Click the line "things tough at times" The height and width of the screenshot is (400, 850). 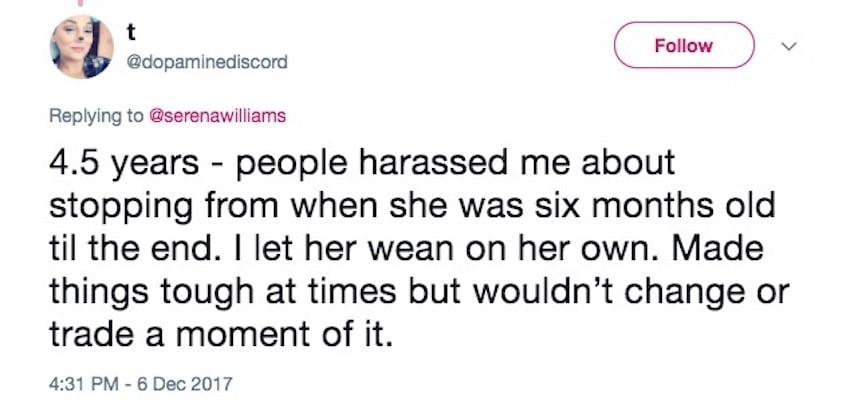222,293
